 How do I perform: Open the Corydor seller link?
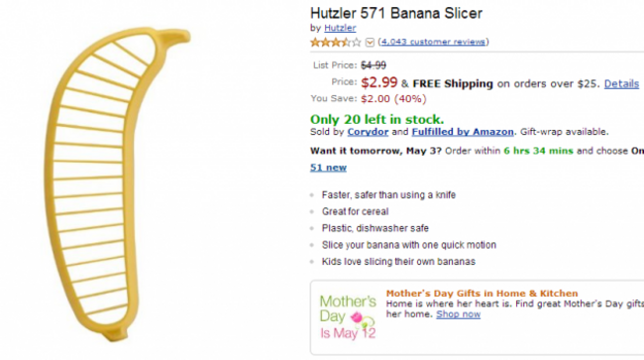[368, 132]
